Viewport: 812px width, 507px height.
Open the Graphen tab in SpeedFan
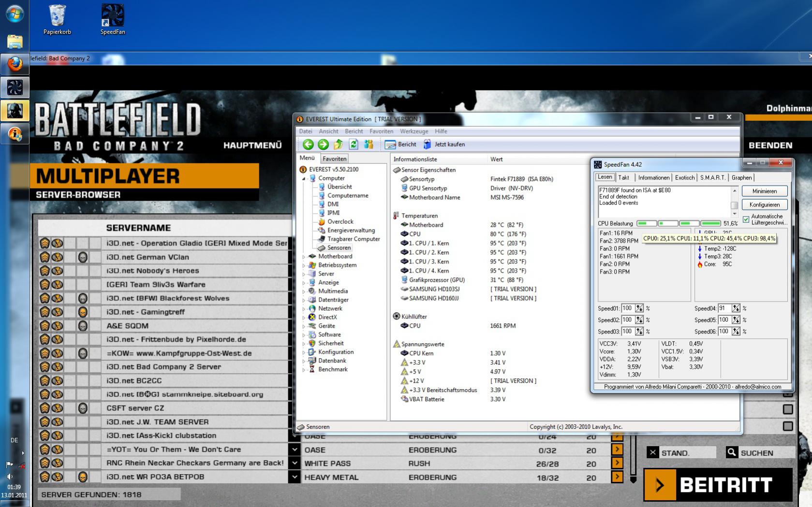(x=741, y=178)
